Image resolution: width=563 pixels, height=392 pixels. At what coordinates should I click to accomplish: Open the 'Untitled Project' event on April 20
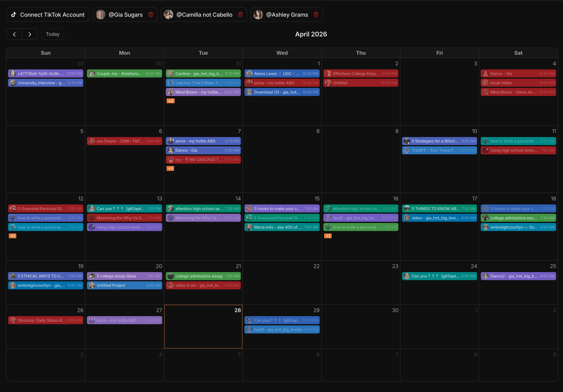[x=124, y=285]
